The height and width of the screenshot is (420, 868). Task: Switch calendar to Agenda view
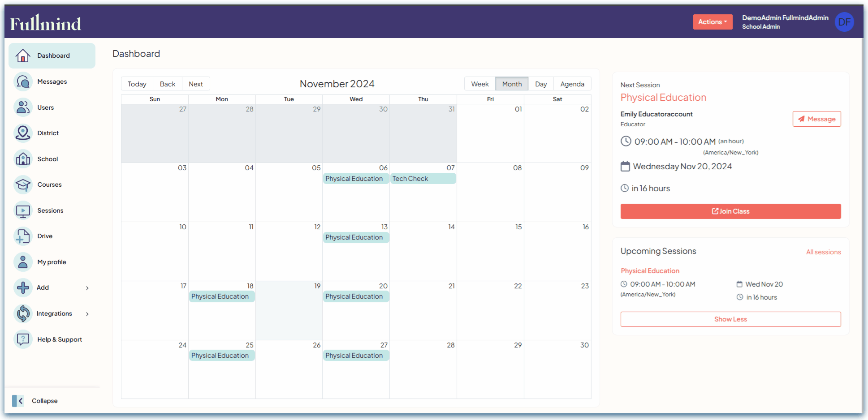[572, 84]
